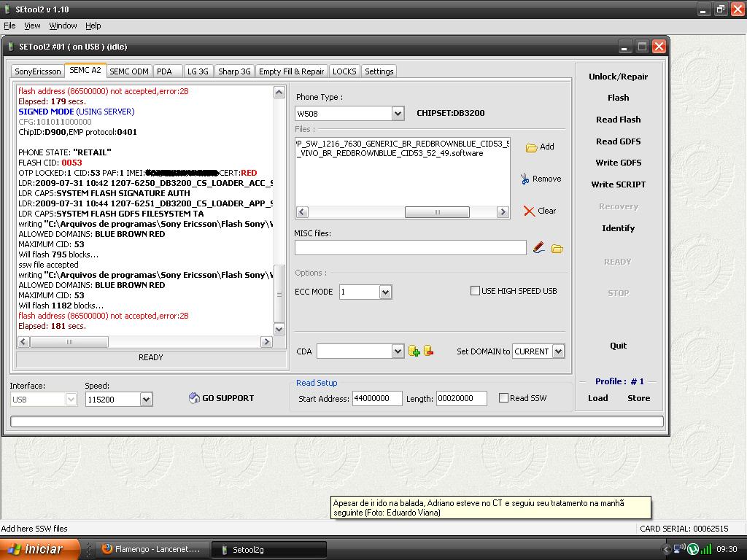Click the Windows Iniciar start button
Viewport: 747px width, 560px height.
click(x=39, y=549)
